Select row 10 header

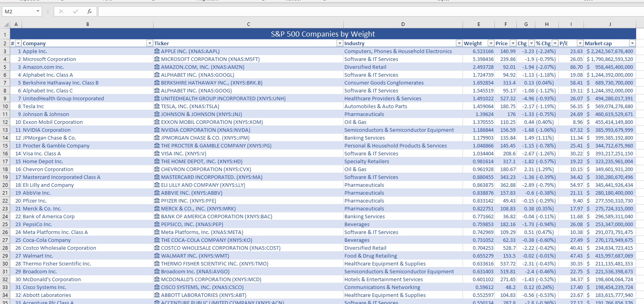coord(5,106)
